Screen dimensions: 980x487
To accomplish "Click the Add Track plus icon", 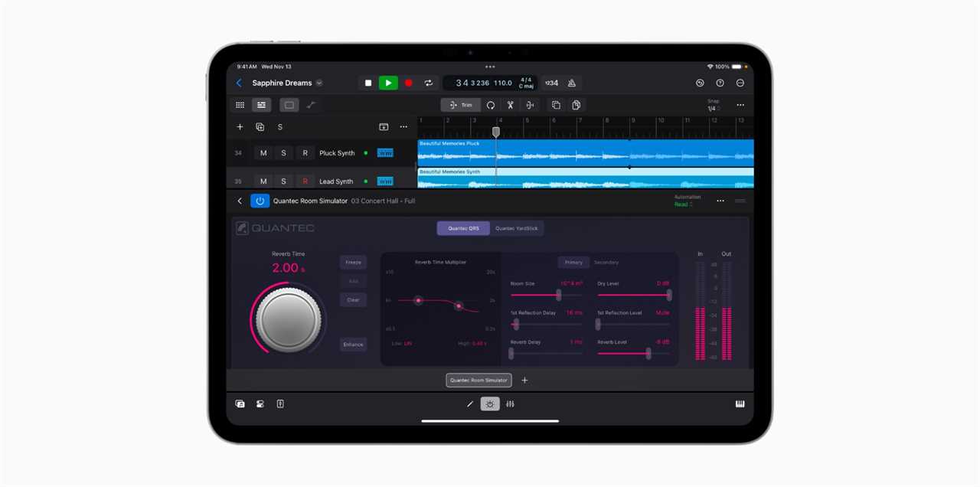I will click(240, 127).
